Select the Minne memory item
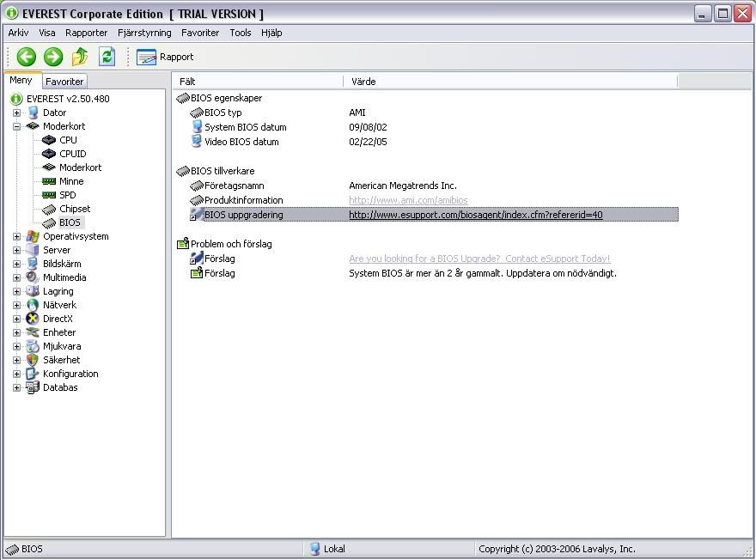Screen dimensions: 756x560 click(x=70, y=181)
